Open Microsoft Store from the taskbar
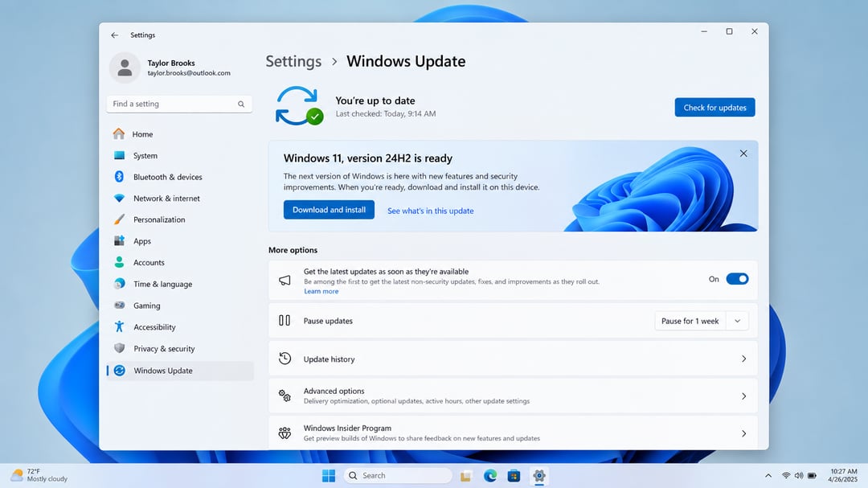Image resolution: width=868 pixels, height=488 pixels. click(514, 476)
